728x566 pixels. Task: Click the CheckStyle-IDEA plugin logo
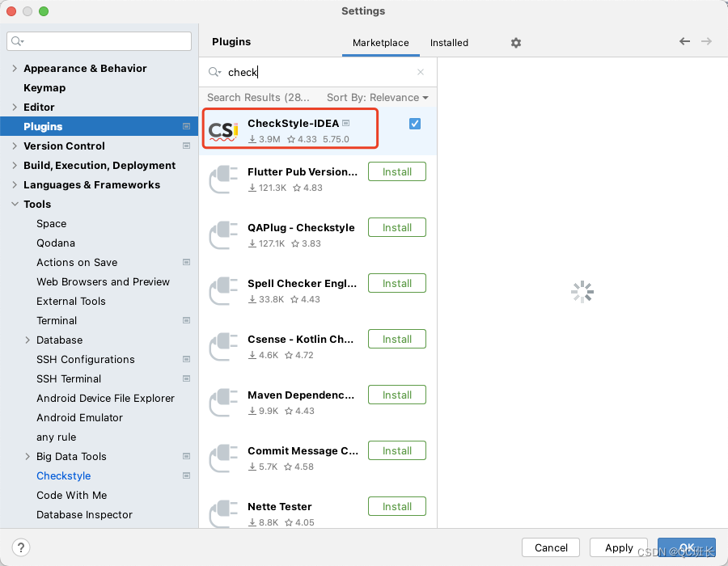223,131
